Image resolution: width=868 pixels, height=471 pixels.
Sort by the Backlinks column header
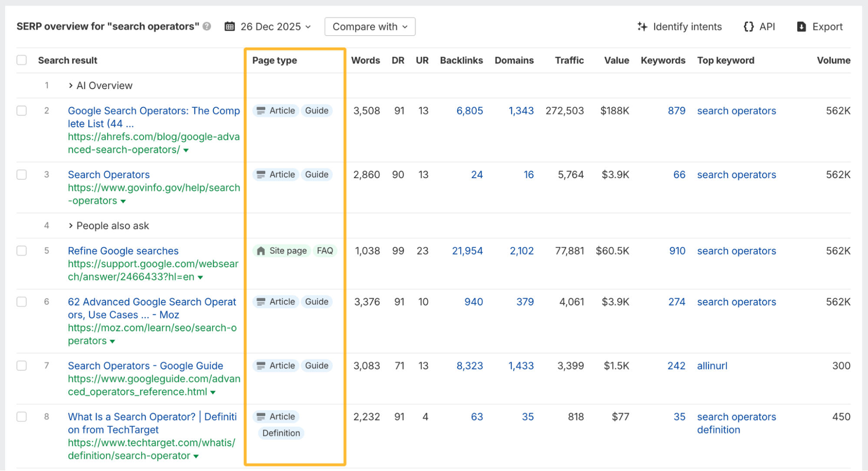click(461, 60)
